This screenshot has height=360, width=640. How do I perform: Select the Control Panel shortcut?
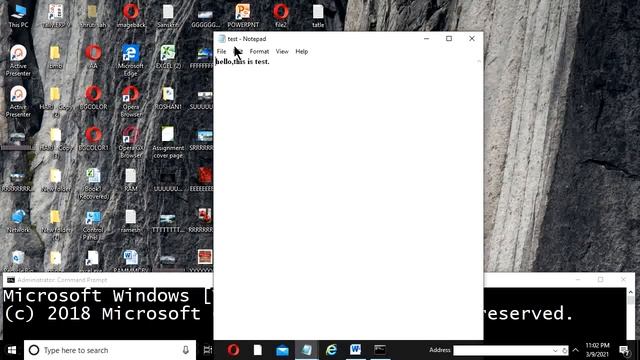tap(93, 224)
